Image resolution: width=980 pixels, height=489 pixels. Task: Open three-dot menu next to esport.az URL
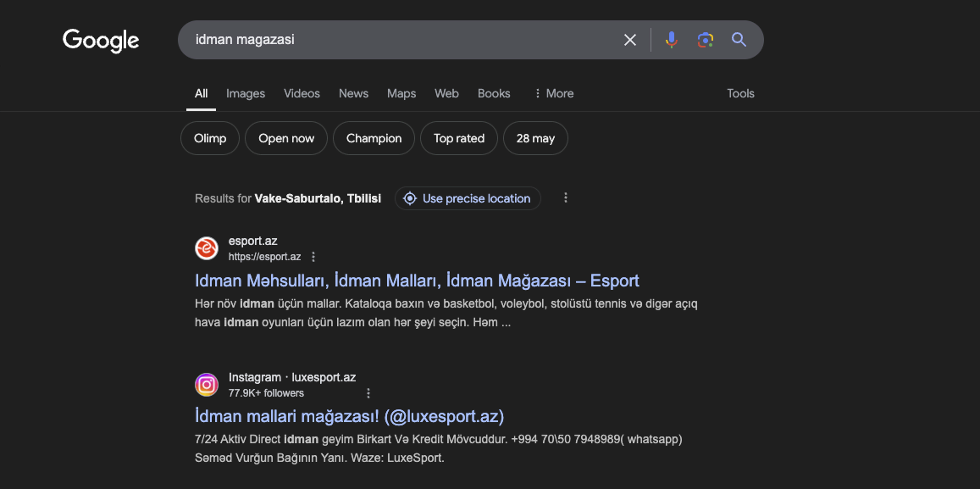click(313, 257)
